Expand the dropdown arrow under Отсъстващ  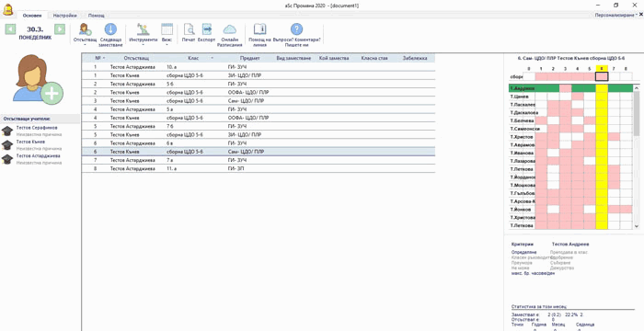85,45
